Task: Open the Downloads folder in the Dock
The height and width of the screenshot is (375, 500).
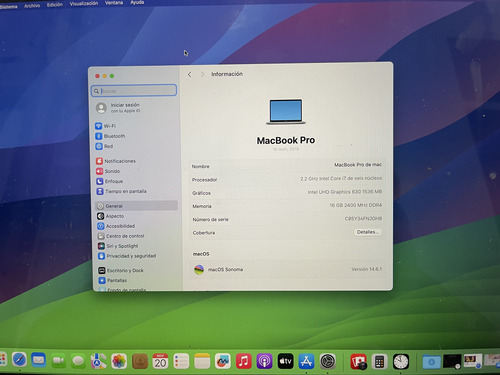Action: [x=431, y=362]
